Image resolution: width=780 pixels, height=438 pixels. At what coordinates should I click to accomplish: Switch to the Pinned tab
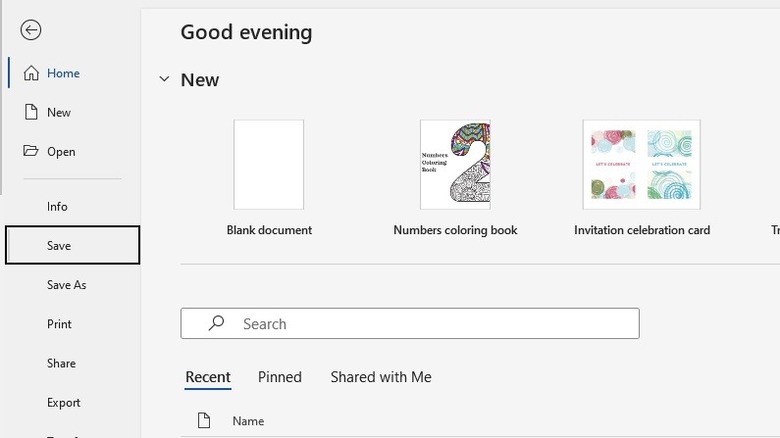coord(280,377)
